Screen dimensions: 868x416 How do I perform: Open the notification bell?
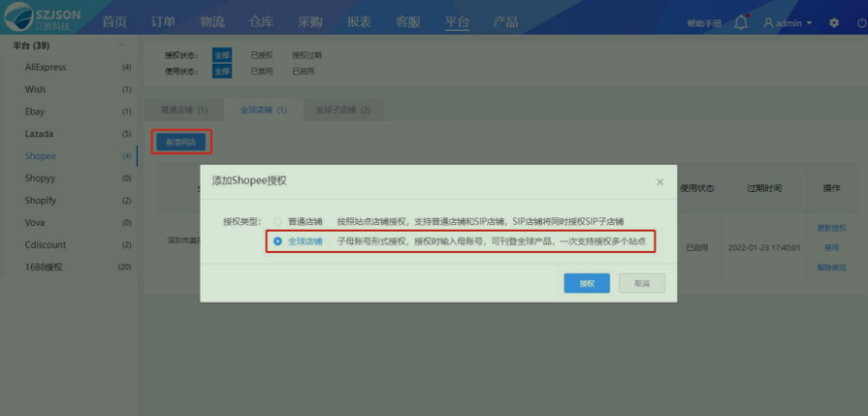(x=741, y=23)
